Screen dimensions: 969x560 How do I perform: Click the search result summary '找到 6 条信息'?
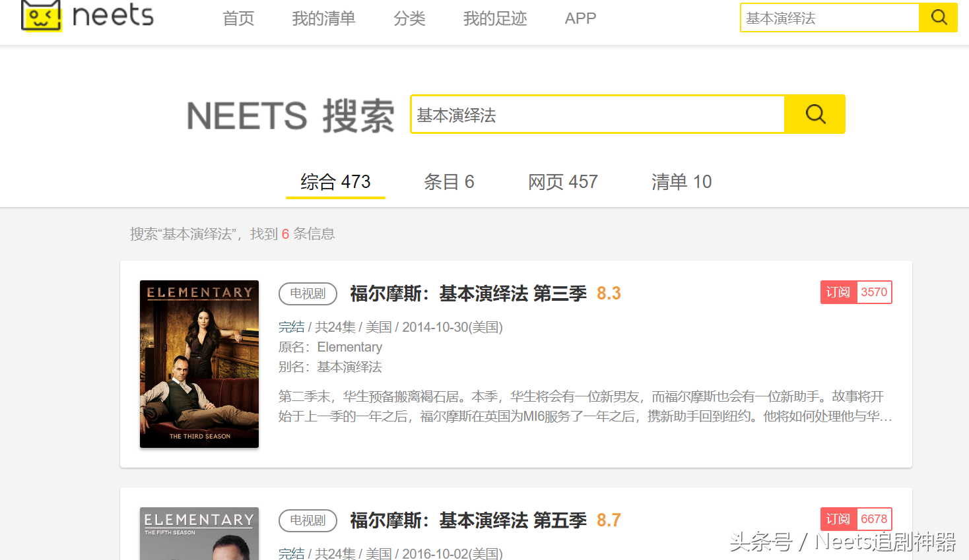(x=292, y=234)
